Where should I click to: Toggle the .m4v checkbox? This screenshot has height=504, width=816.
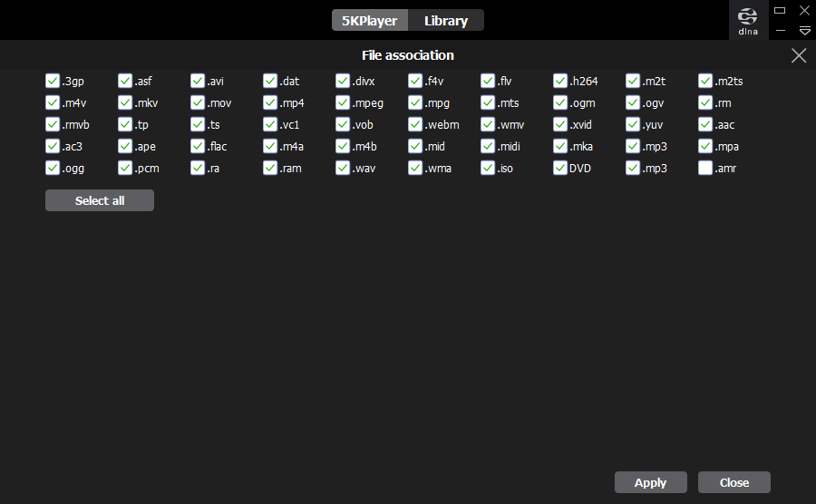click(x=53, y=102)
